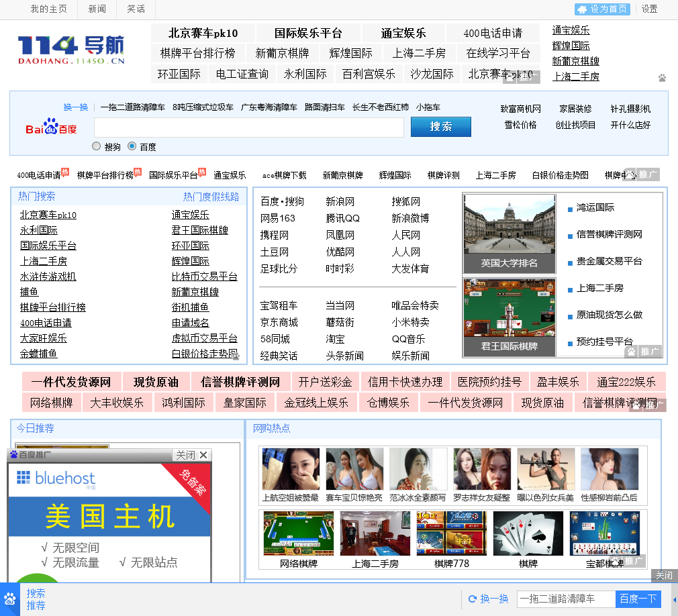The width and height of the screenshot is (678, 616).
Task: Click the paw icon right of 上海二手房 link
Action: pos(662,78)
